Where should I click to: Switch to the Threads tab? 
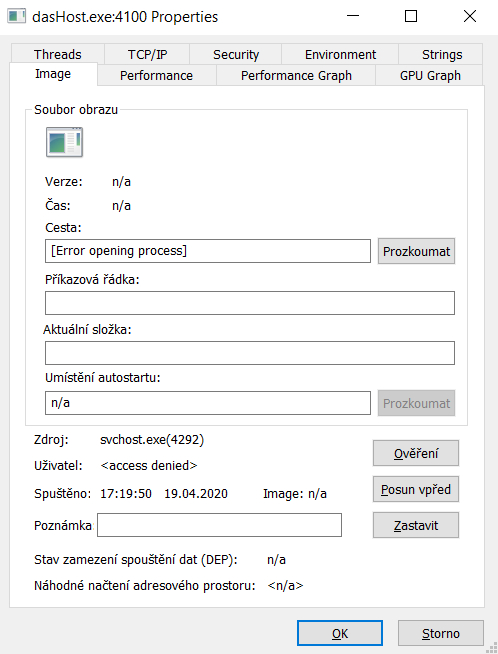pyautogui.click(x=58, y=54)
